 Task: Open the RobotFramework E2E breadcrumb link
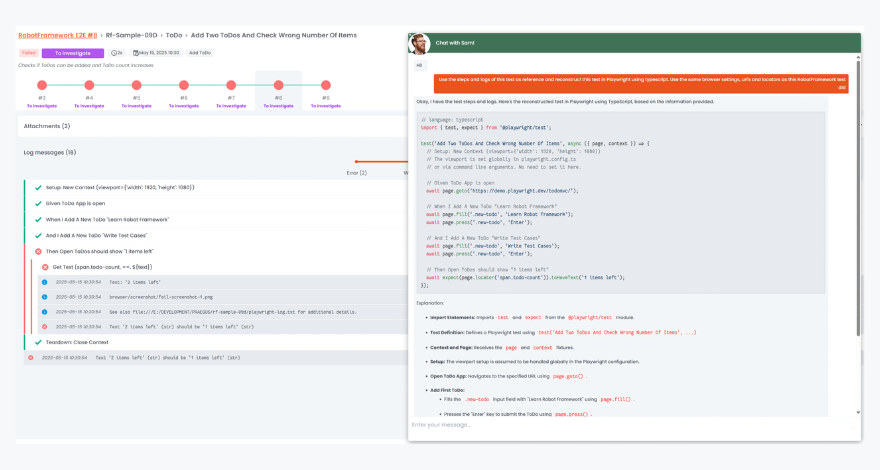[x=56, y=35]
